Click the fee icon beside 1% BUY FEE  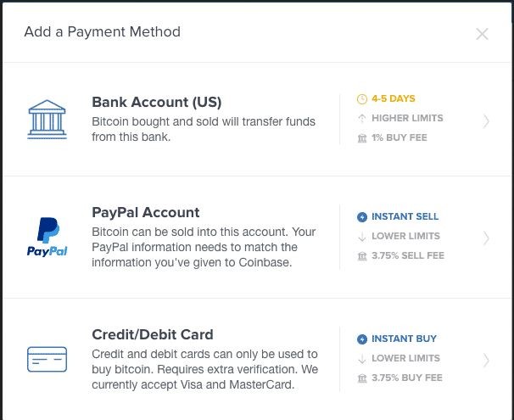point(362,137)
